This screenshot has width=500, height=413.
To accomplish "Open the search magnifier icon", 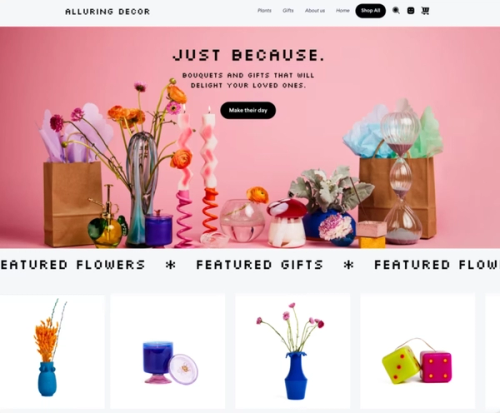I will [396, 11].
